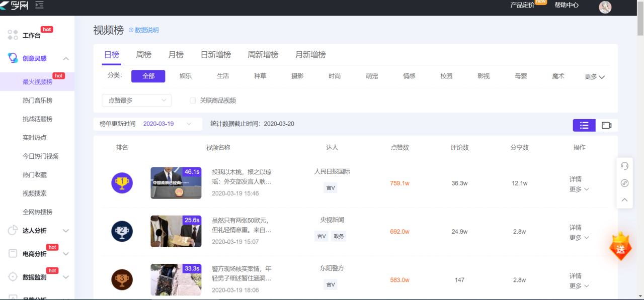Click 详情 for the first ranked video
The width and height of the screenshot is (644, 300).
coord(576,179)
